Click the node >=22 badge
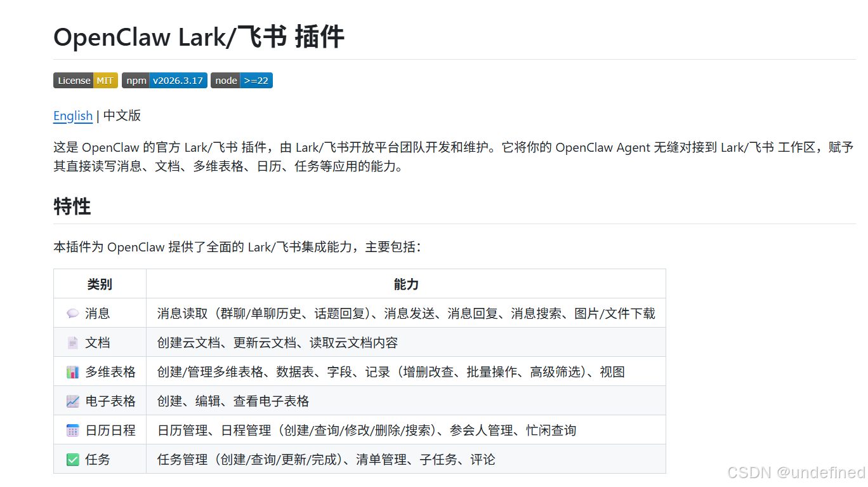Image resolution: width=868 pixels, height=487 pixels. click(x=242, y=81)
